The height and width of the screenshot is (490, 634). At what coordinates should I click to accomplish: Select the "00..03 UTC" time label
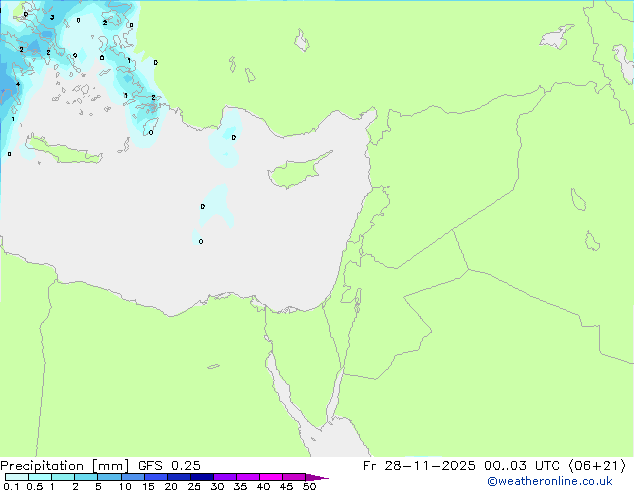(522, 466)
